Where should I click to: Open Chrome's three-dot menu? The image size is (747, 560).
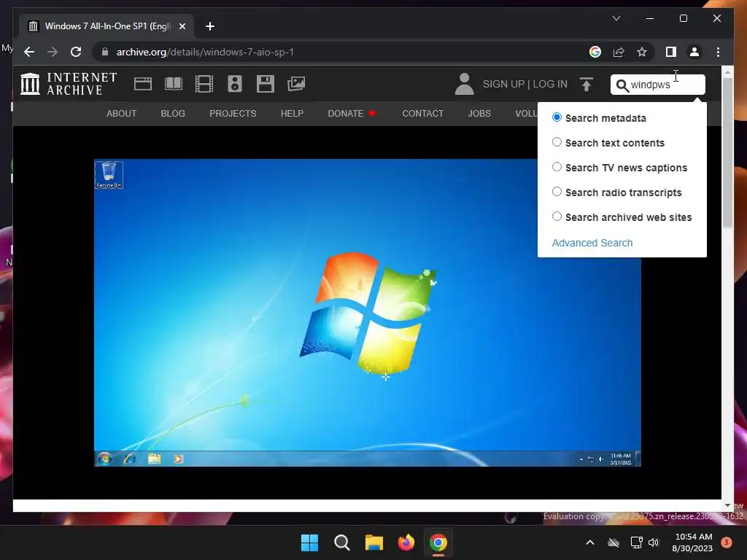click(718, 52)
